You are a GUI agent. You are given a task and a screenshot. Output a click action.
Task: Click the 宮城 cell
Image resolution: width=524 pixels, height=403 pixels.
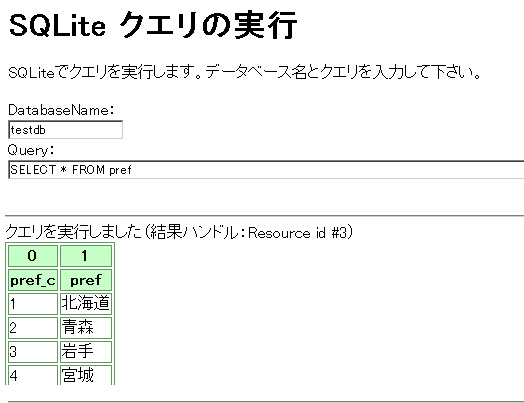pyautogui.click(x=86, y=375)
